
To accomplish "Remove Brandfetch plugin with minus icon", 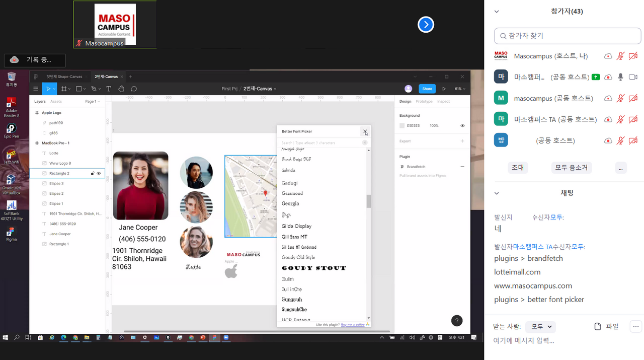I will [462, 167].
